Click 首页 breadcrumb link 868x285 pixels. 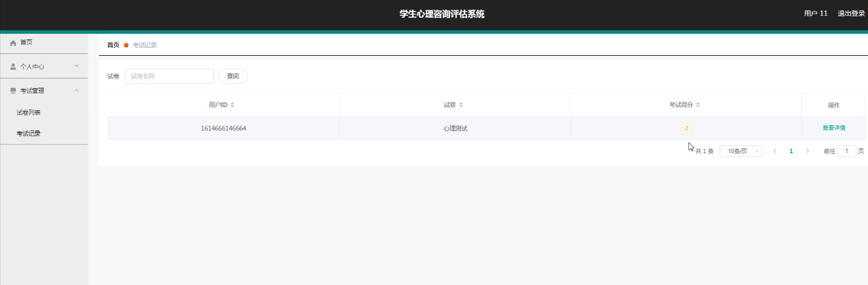click(x=113, y=45)
